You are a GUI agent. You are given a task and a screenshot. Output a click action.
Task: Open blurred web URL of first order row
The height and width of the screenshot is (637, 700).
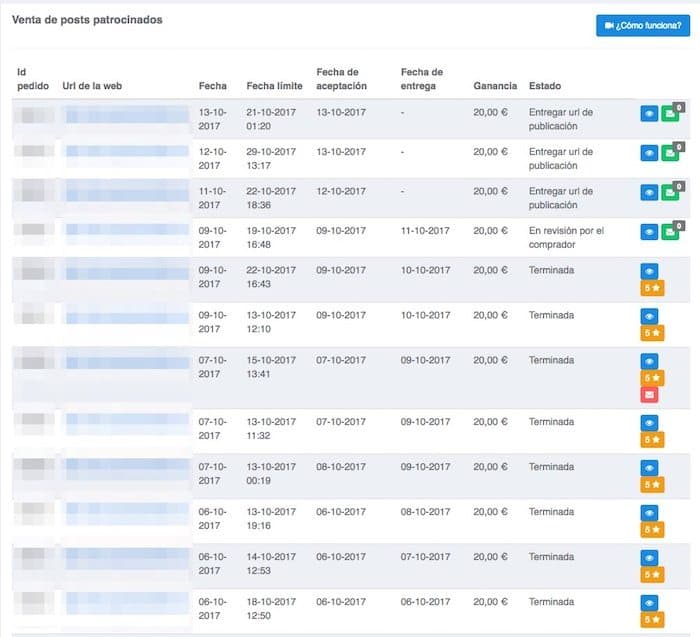point(125,115)
